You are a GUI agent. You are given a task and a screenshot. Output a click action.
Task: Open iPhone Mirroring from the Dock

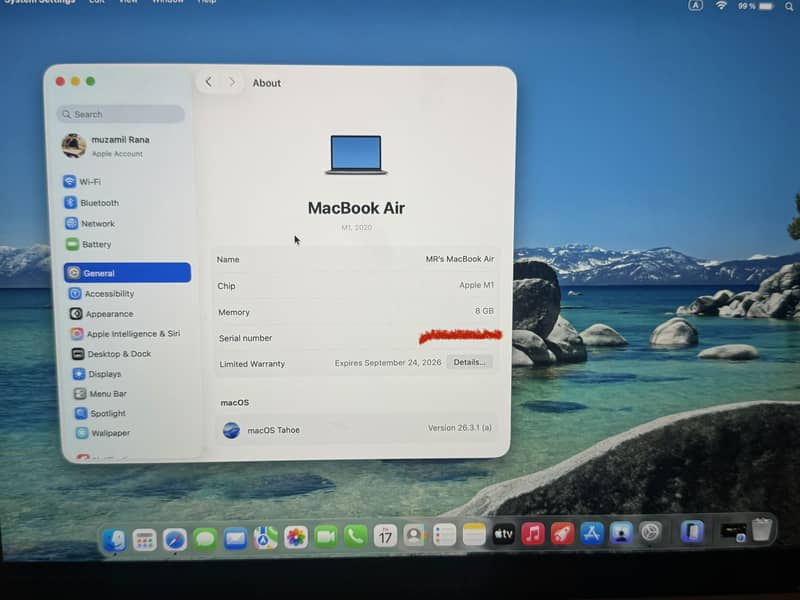pos(692,532)
